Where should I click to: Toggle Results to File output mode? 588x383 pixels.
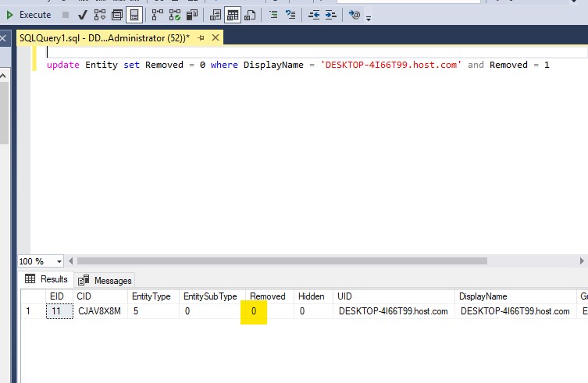pyautogui.click(x=250, y=15)
